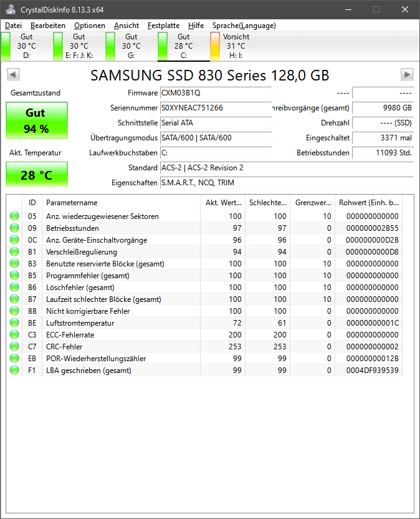Click the SAMSUNG SSD 830 Series title
The height and width of the screenshot is (519, 420).
coord(210,75)
